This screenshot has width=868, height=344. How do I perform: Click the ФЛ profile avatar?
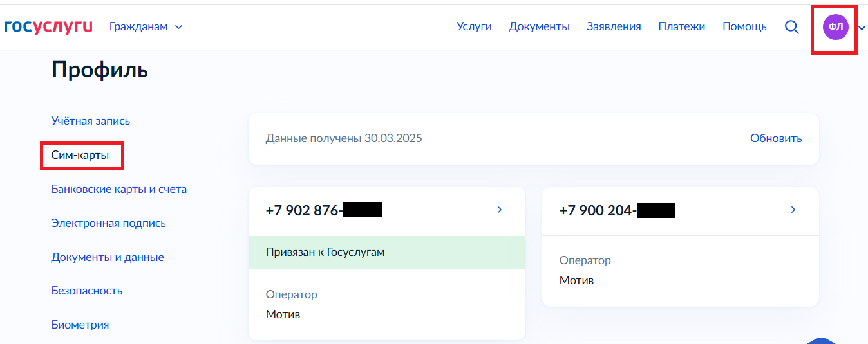(x=835, y=27)
